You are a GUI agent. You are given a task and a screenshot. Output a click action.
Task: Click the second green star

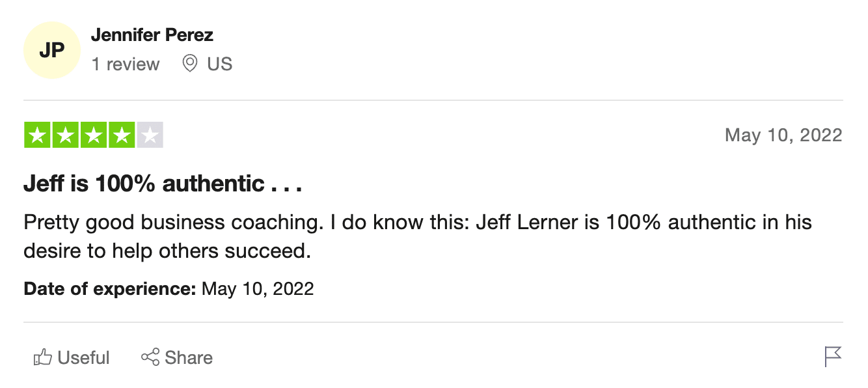point(65,135)
